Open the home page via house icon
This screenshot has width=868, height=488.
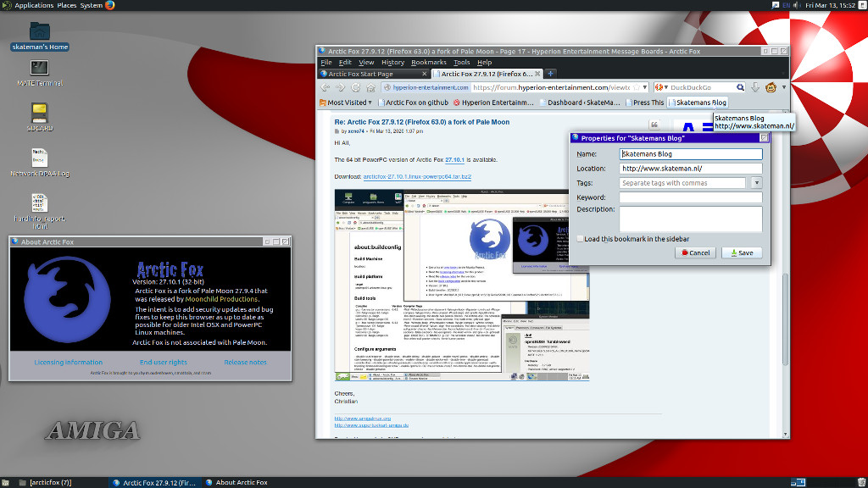(x=371, y=87)
